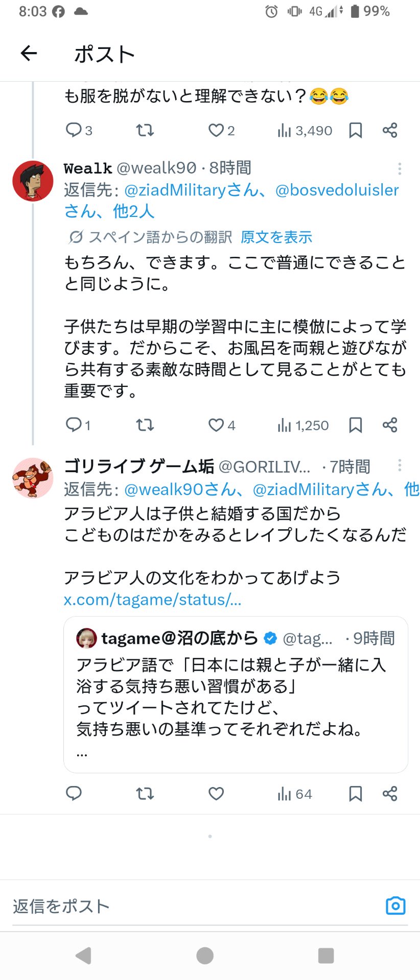Open the x.com/tagame/status link
Image resolution: width=420 pixels, height=980 pixels.
click(152, 599)
